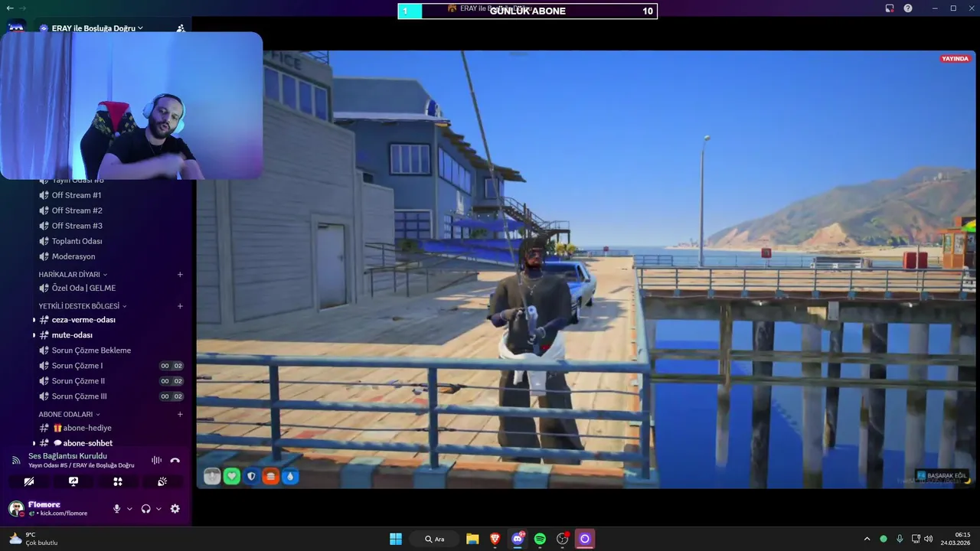Open the microphone input options arrow
Viewport: 980px width, 551px height.
point(129,509)
